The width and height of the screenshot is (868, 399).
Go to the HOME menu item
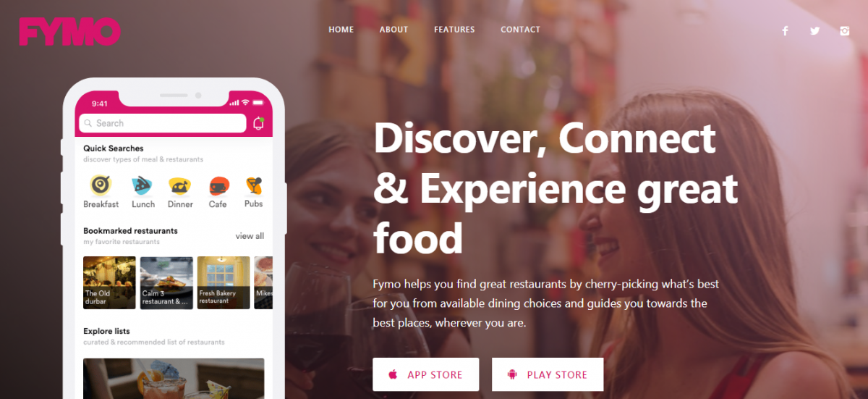[x=341, y=30]
